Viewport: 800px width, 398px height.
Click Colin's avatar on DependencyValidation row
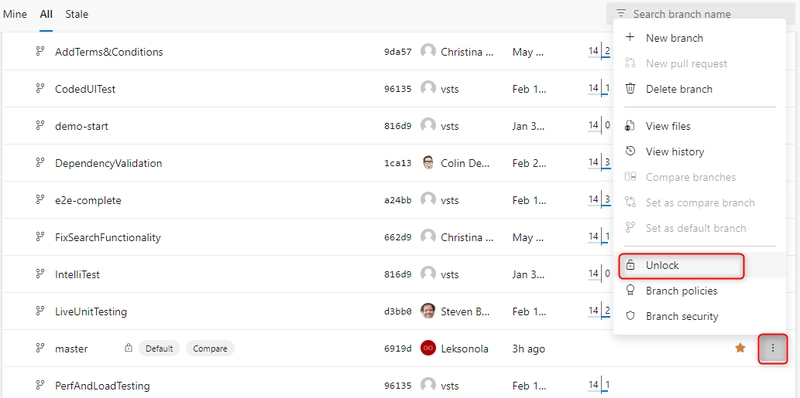click(x=428, y=163)
